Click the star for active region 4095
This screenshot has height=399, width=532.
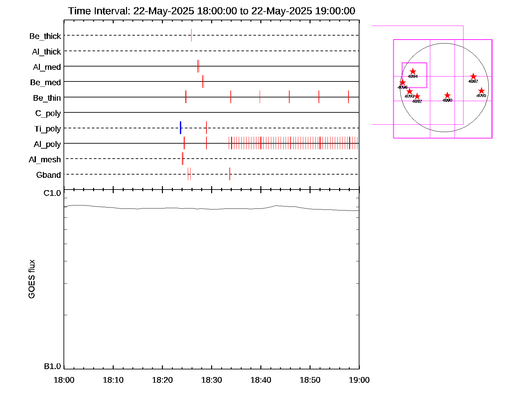click(481, 91)
